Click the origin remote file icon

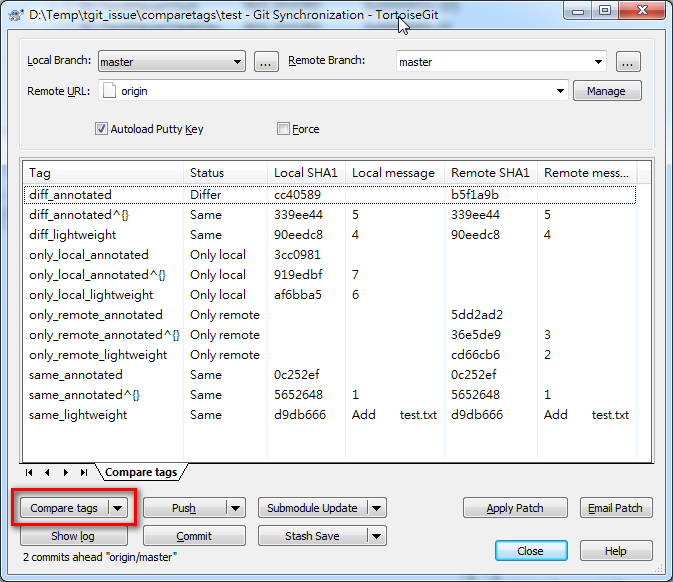point(109,91)
